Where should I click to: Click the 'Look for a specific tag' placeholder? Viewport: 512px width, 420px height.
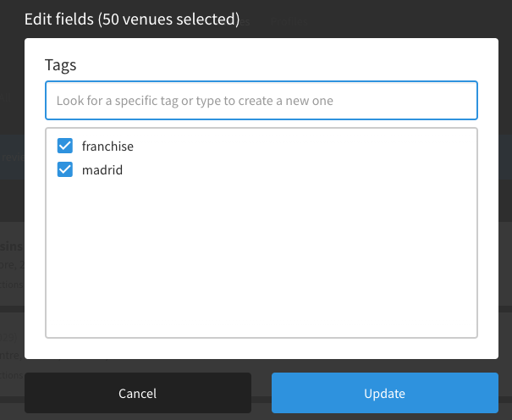(x=195, y=101)
